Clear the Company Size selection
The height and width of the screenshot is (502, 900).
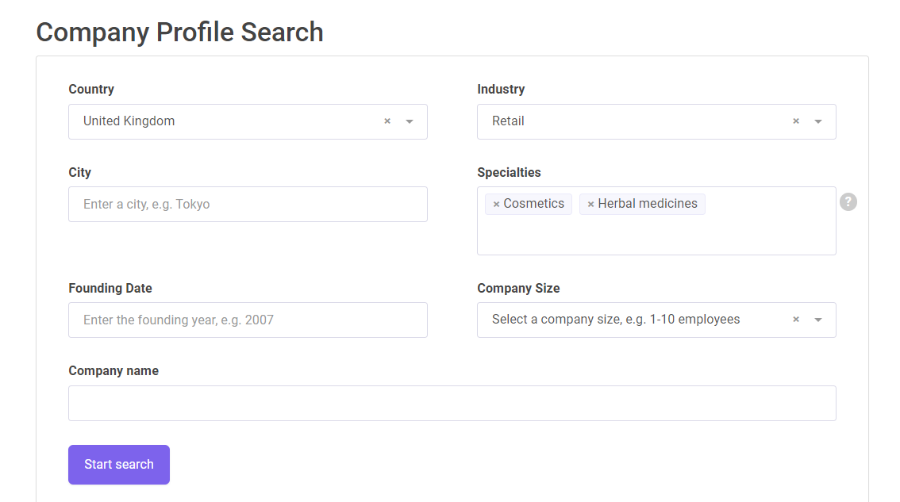pos(796,320)
